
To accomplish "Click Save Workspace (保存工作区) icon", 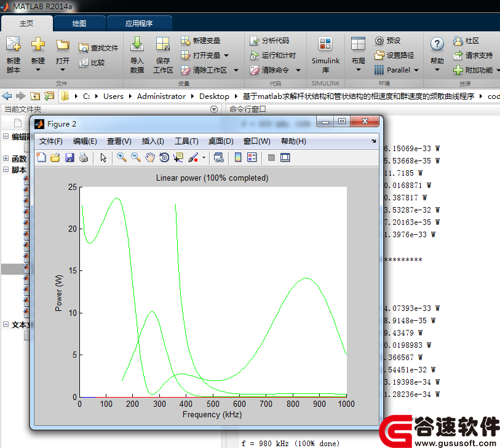I will click(162, 44).
